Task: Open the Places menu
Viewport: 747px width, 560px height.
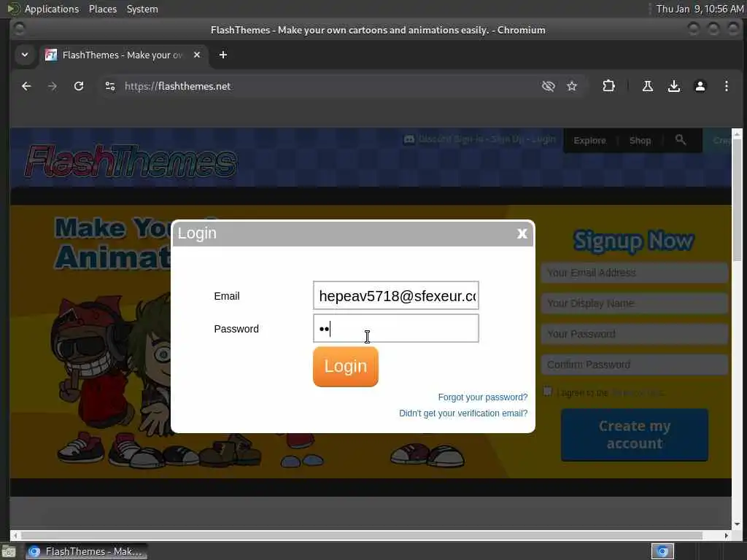Action: (x=102, y=9)
